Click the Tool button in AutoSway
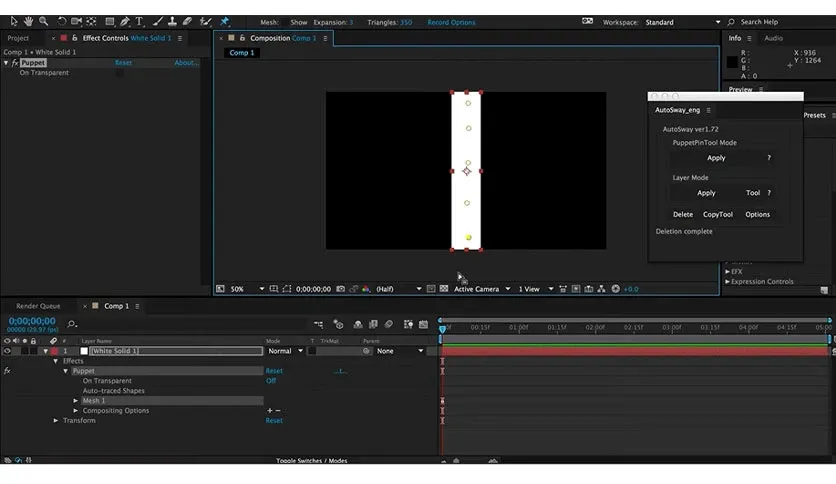This screenshot has height=484, width=836. coord(753,193)
